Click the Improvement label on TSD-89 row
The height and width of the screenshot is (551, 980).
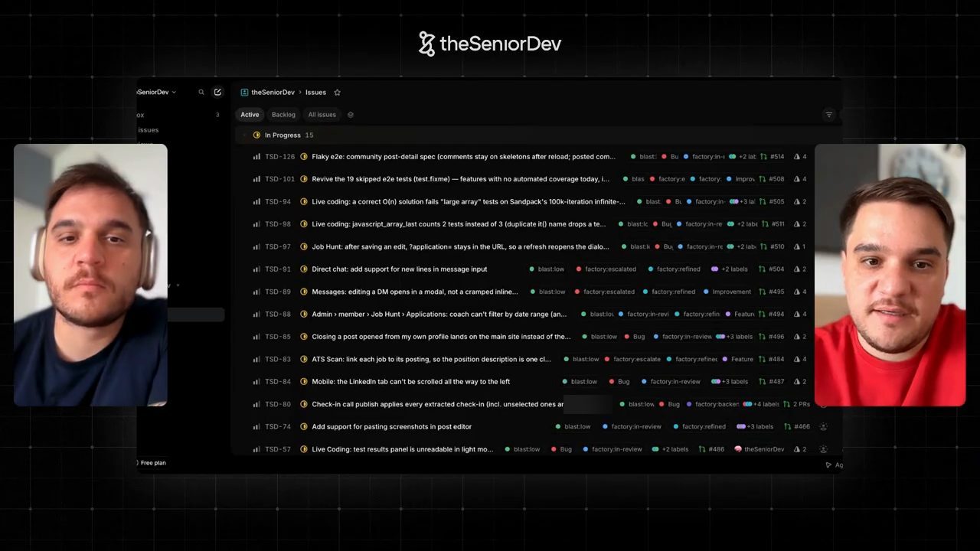pyautogui.click(x=727, y=292)
